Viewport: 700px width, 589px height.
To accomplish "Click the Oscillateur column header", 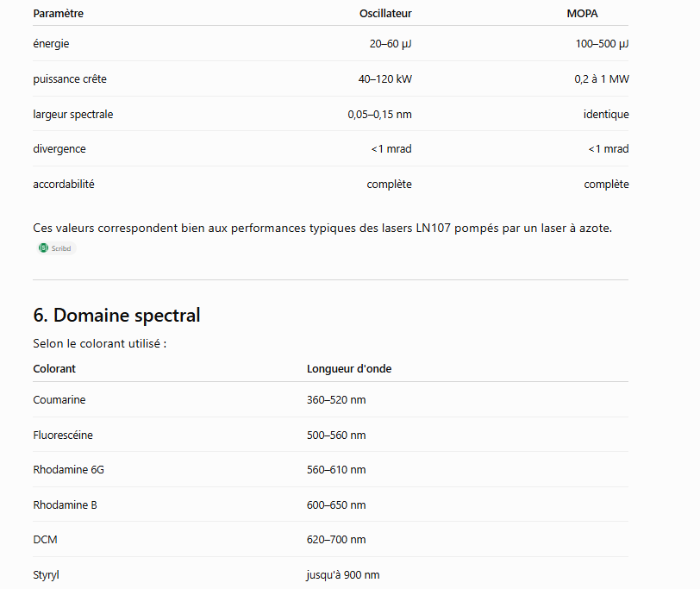I will 385,14.
